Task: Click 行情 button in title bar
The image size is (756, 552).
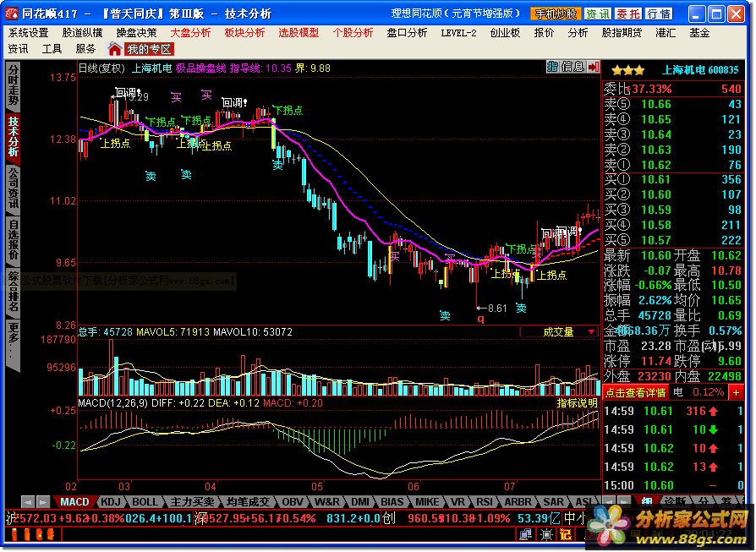Action: [659, 14]
